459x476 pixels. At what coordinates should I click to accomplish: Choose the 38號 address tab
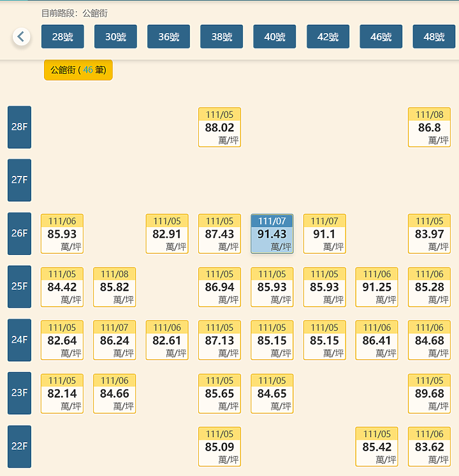(x=221, y=37)
